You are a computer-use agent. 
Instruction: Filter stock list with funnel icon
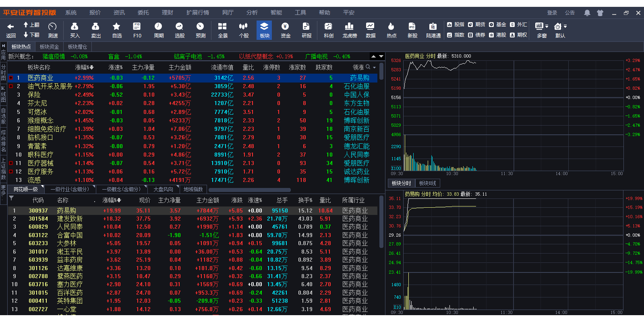[11, 198]
